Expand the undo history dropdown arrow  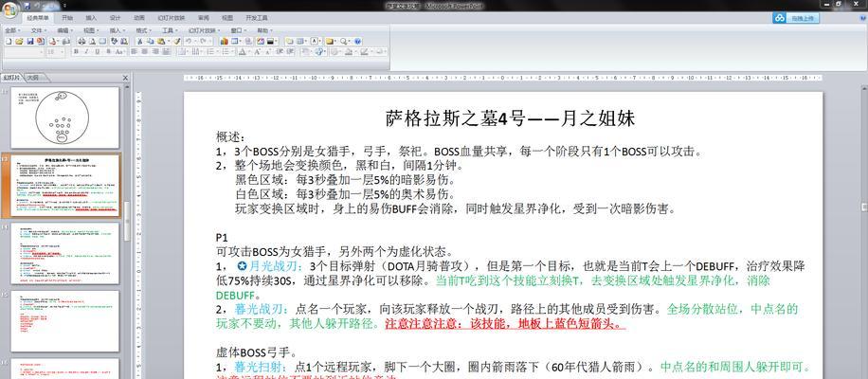point(195,42)
